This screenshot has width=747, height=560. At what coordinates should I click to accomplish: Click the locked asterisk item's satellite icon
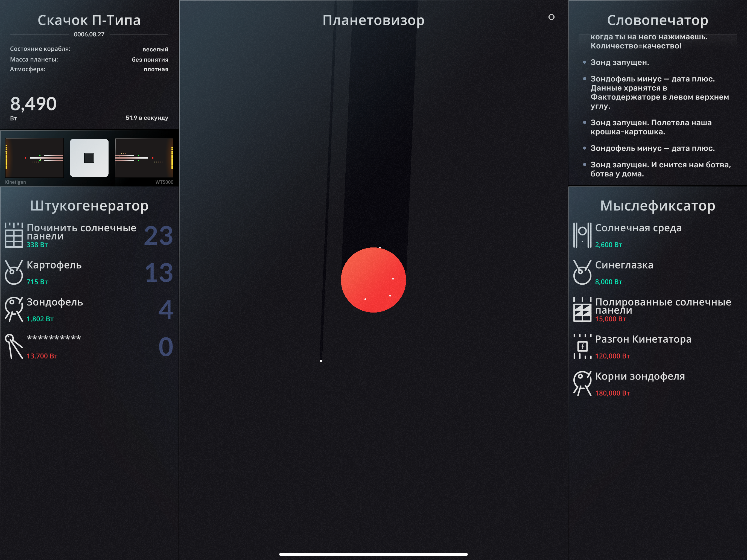[x=14, y=346]
